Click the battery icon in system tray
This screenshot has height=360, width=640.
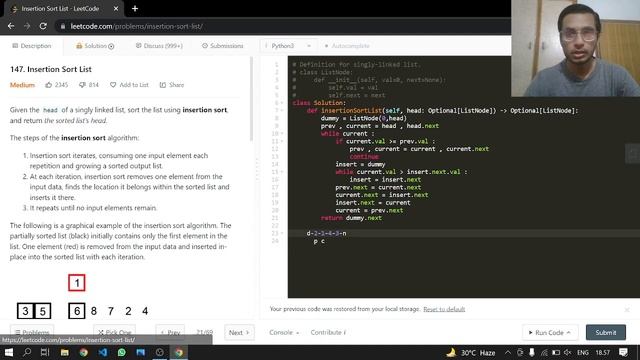[x=556, y=352]
